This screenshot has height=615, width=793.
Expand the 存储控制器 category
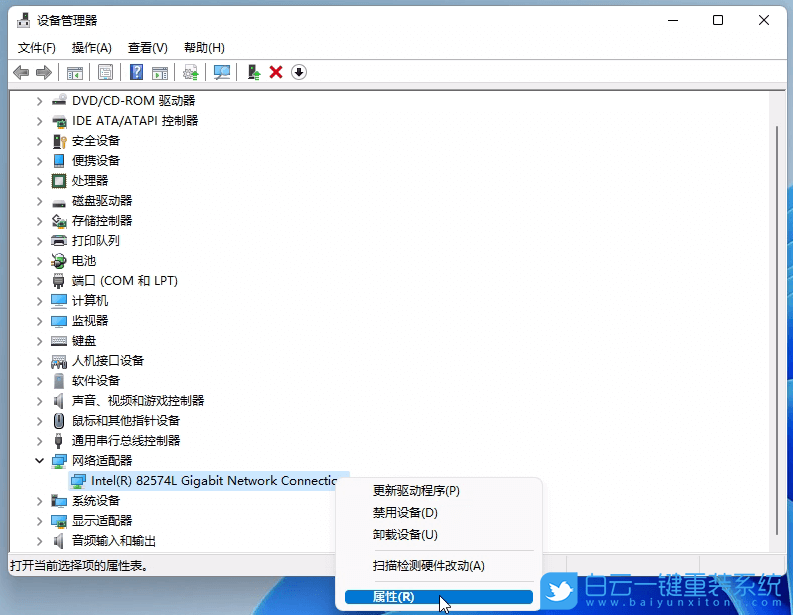[x=39, y=221]
